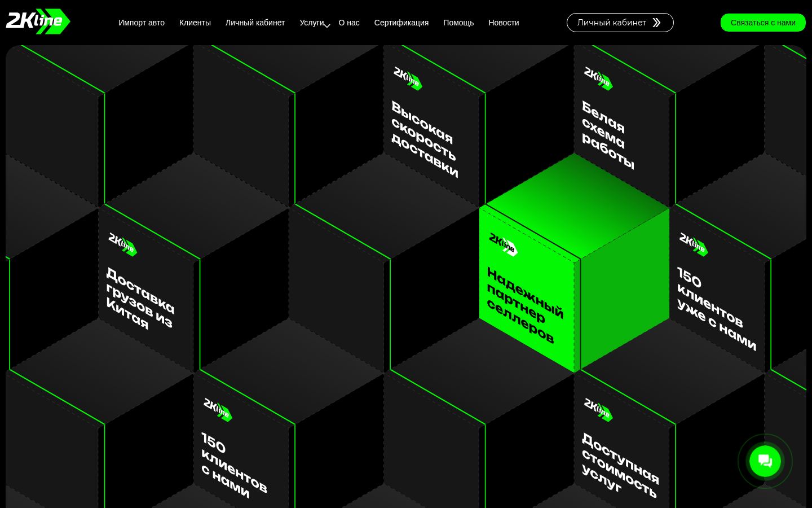Screen dimensions: 812x508
Task: Click the text Надежный партнер селлеров
Action: pos(524,305)
